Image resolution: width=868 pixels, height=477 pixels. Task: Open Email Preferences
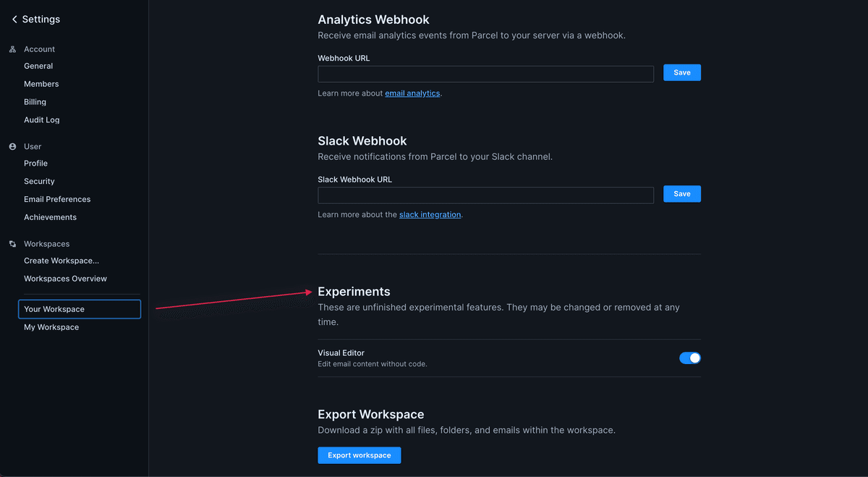[57, 198]
